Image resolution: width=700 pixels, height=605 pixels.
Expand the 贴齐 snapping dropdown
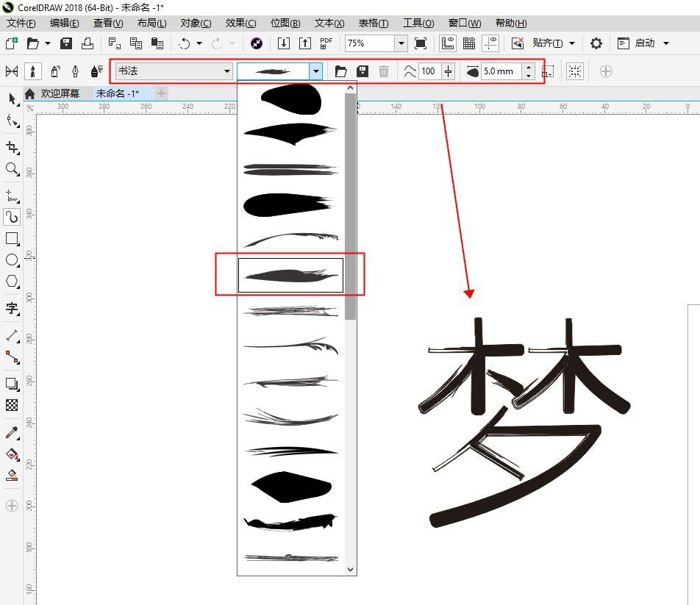(572, 42)
